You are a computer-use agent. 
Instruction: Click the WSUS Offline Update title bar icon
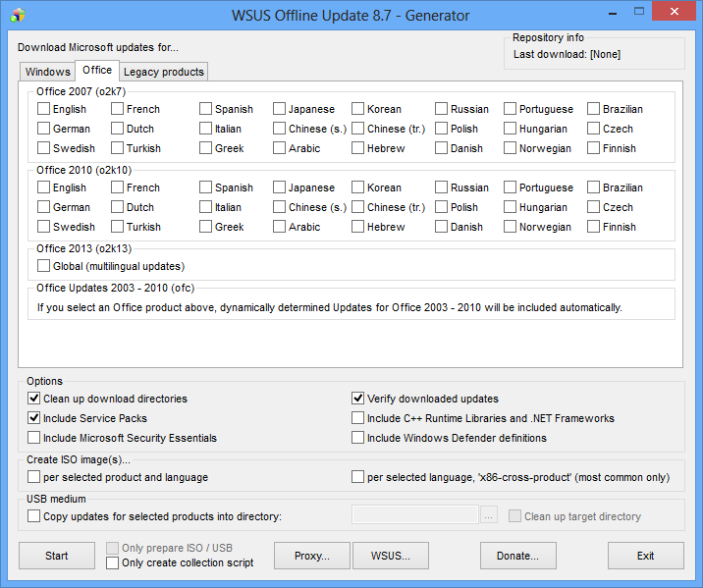[x=17, y=15]
